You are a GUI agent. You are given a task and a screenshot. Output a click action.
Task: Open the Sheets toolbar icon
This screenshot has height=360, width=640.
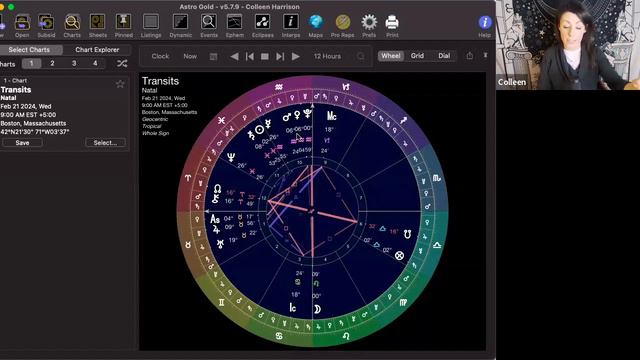[x=98, y=22]
